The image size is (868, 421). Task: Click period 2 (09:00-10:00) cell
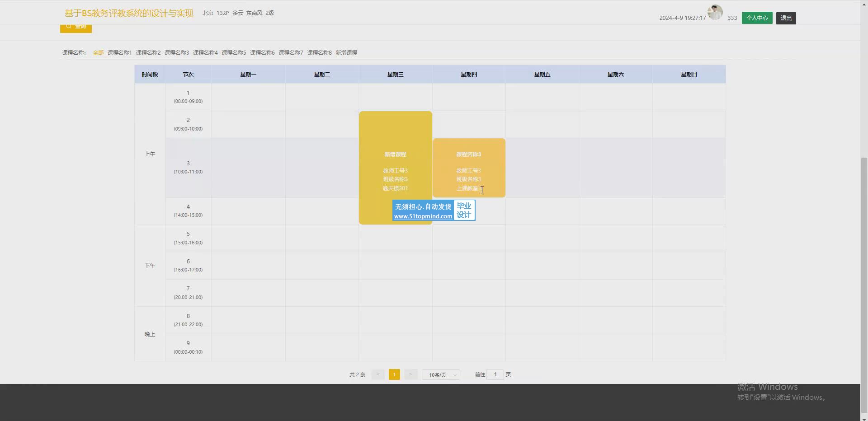click(x=188, y=124)
